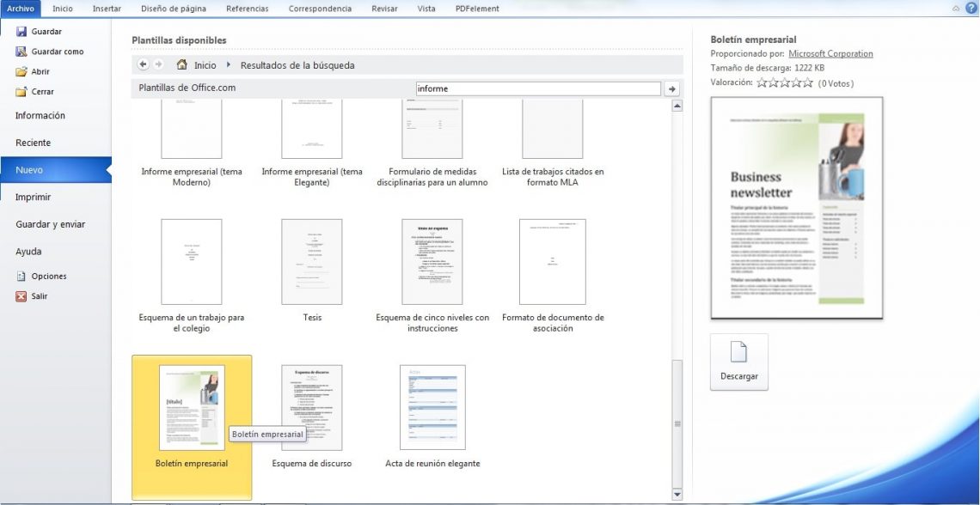Exit Word using the red Salir icon
980x505 pixels.
tap(21, 295)
